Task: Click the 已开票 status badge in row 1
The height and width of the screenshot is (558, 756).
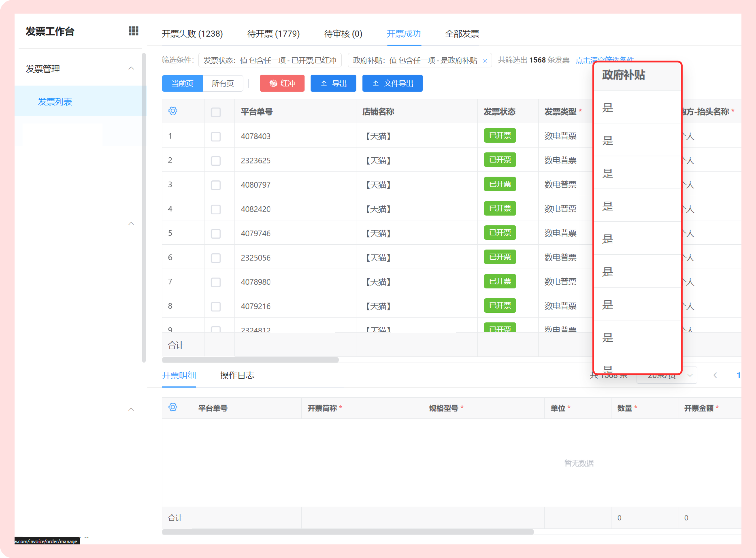Action: pyautogui.click(x=500, y=135)
